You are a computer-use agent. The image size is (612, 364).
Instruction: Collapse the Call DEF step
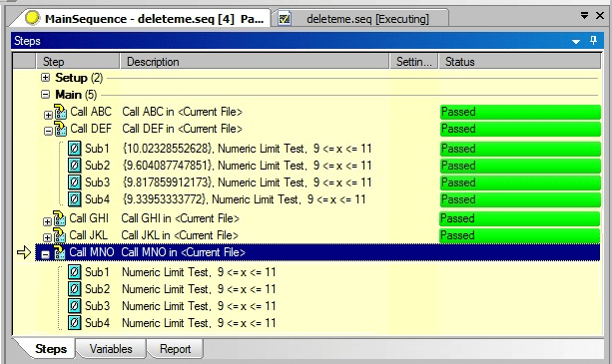pyautogui.click(x=48, y=132)
